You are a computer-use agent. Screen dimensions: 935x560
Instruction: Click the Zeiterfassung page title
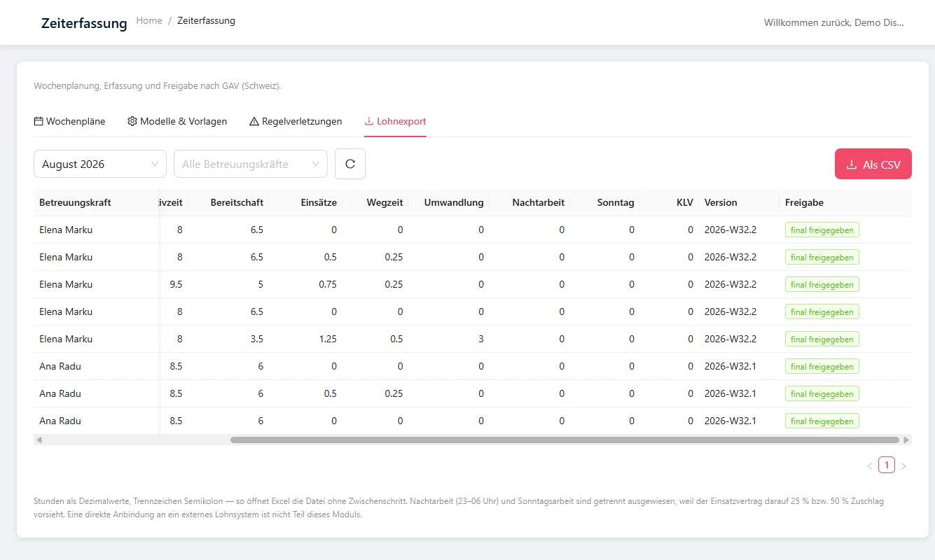[84, 23]
